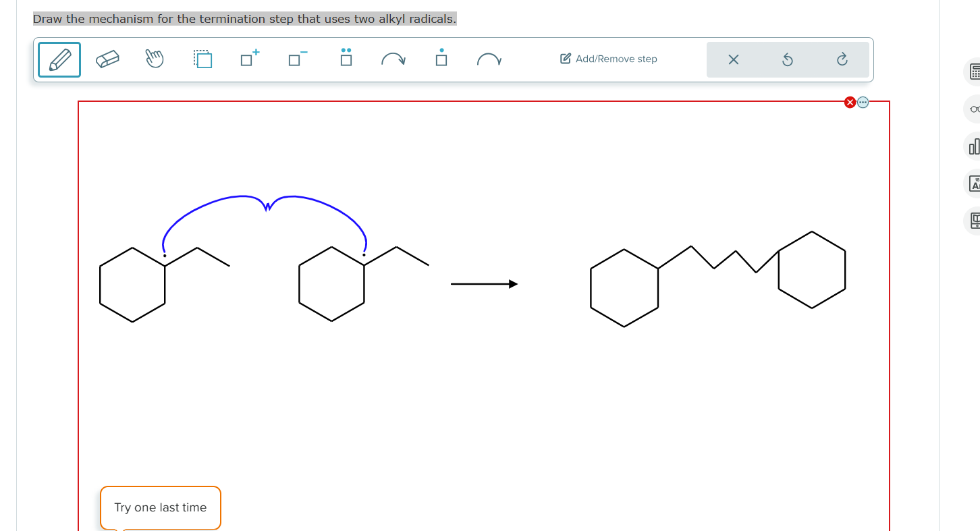Click the undo icon

787,59
